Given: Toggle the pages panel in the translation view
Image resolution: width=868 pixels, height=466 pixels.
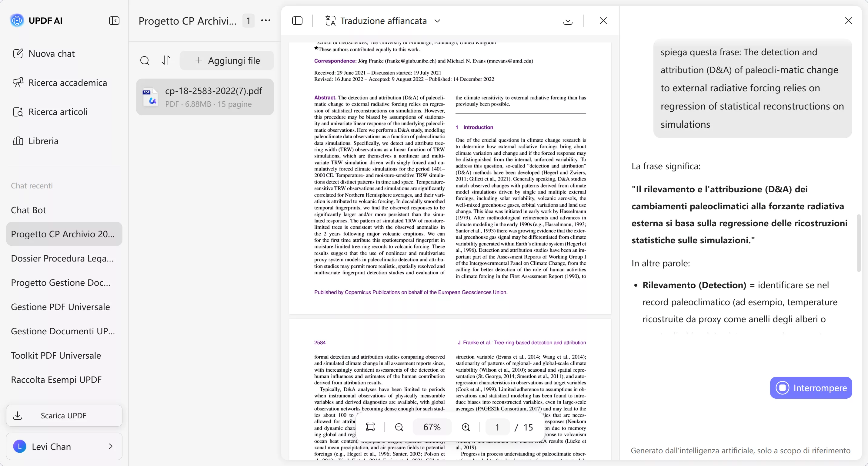Looking at the screenshot, I should click(297, 21).
